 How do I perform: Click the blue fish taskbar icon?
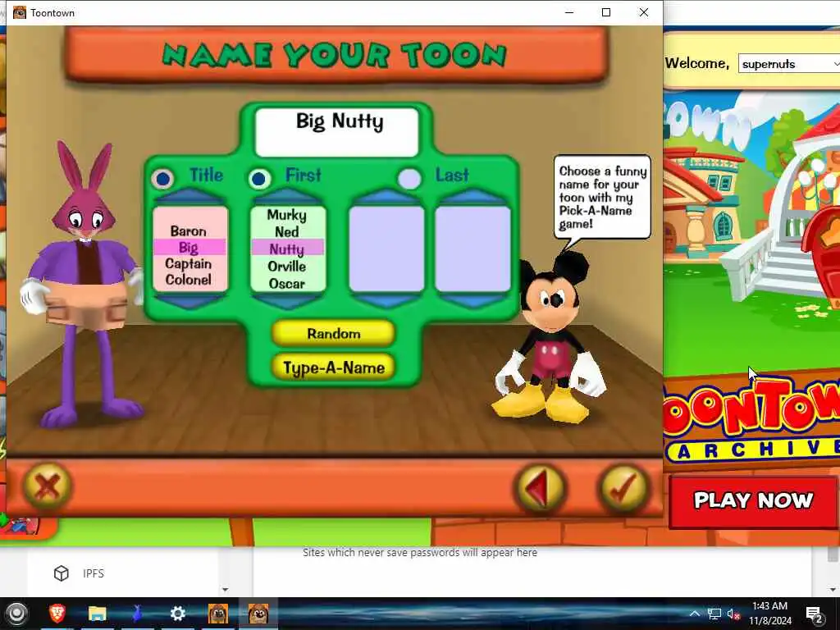[137, 613]
